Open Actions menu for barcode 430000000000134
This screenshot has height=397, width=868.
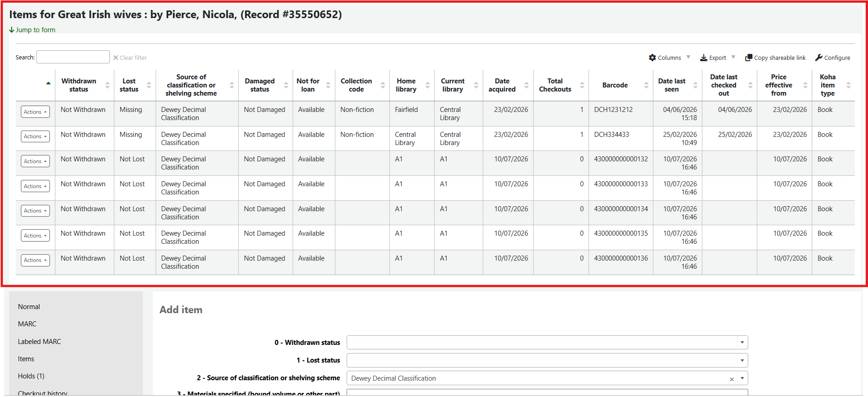click(35, 211)
